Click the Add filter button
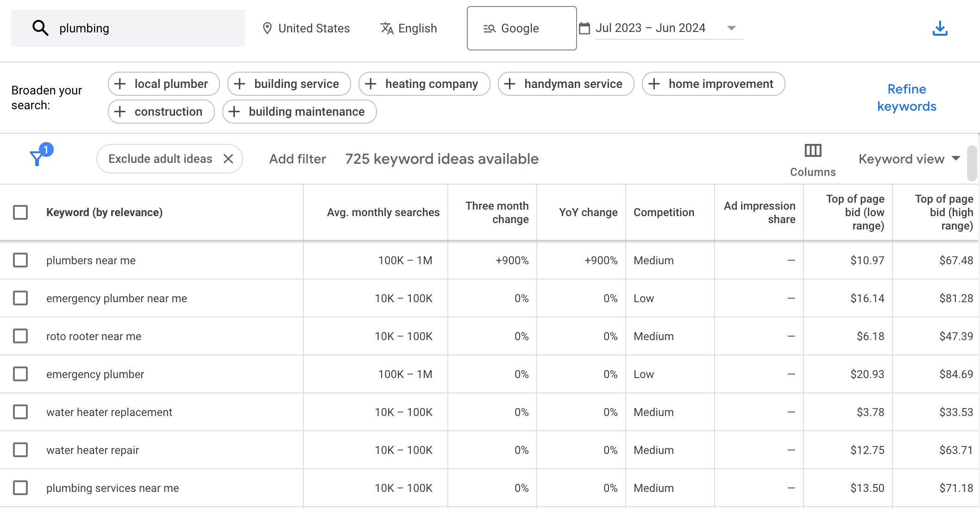The height and width of the screenshot is (509, 980). point(298,159)
